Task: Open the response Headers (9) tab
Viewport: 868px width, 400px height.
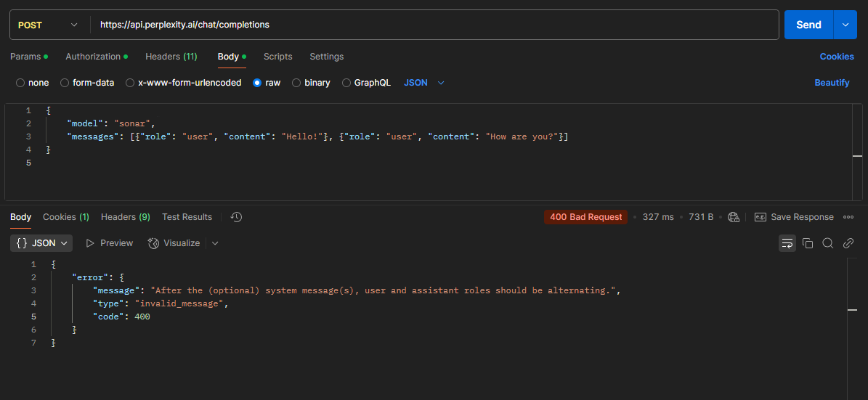Action: (126, 217)
